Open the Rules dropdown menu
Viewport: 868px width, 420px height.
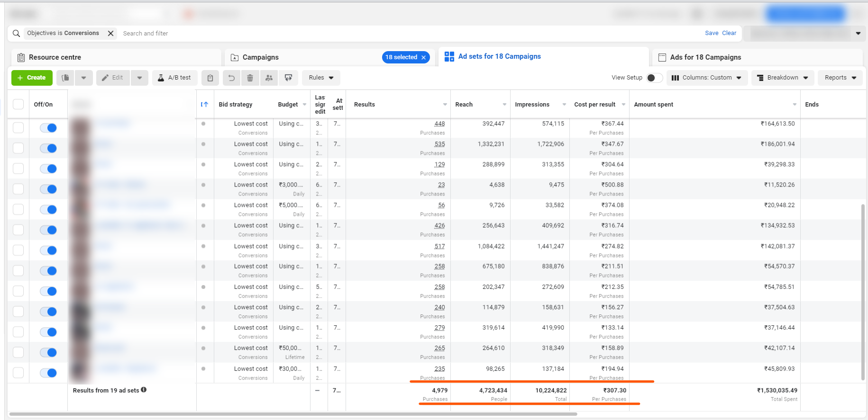coord(321,78)
